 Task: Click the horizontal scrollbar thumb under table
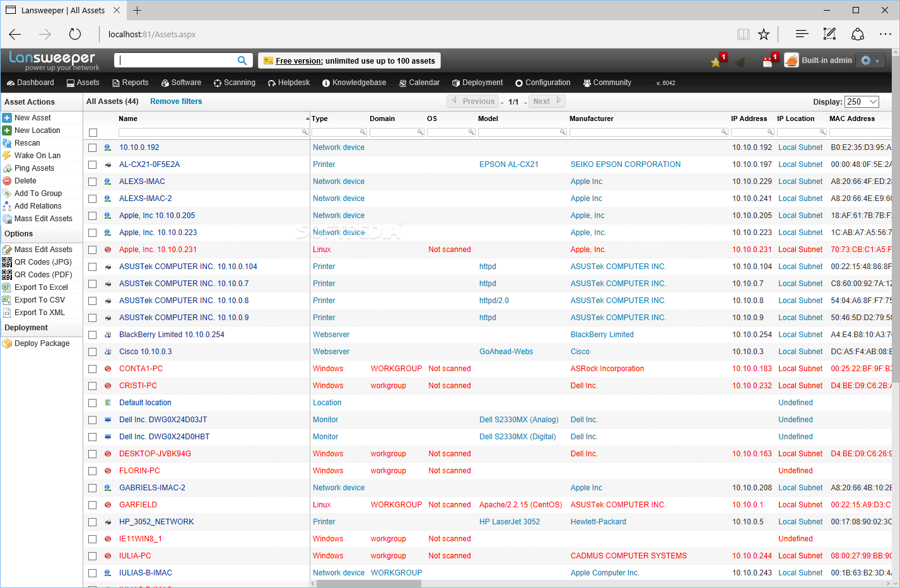coord(368,584)
